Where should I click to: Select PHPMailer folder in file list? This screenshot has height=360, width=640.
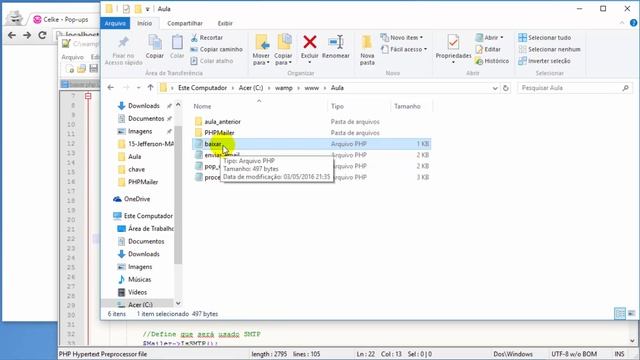219,133
